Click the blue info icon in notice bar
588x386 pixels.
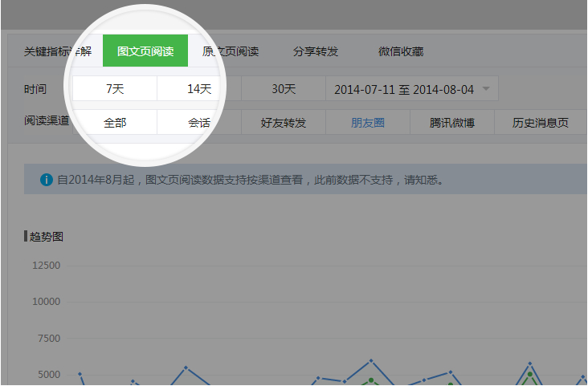(x=46, y=180)
